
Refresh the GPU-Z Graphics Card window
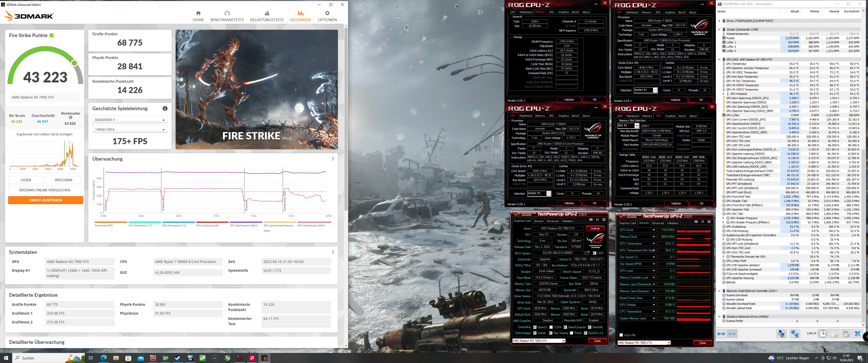pyautogui.click(x=598, y=220)
